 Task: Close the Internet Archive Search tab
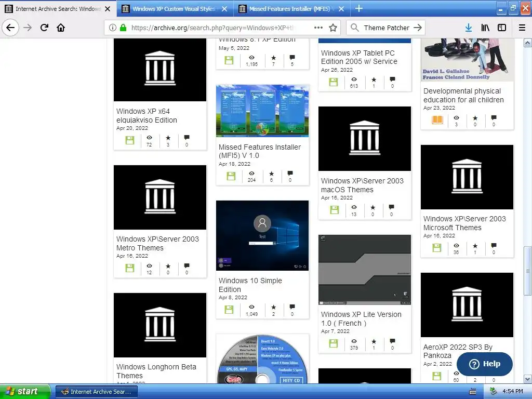pyautogui.click(x=108, y=9)
